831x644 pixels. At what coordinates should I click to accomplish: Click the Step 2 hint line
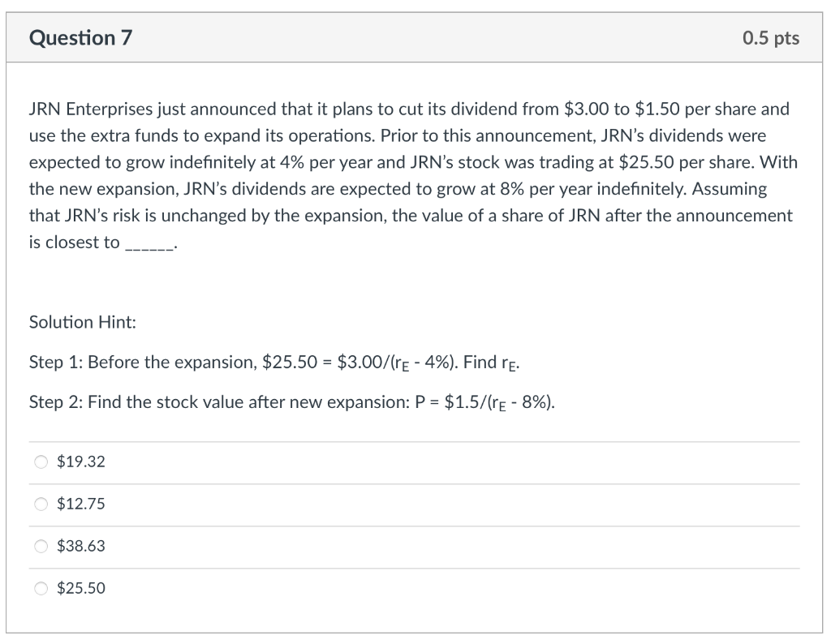292,401
